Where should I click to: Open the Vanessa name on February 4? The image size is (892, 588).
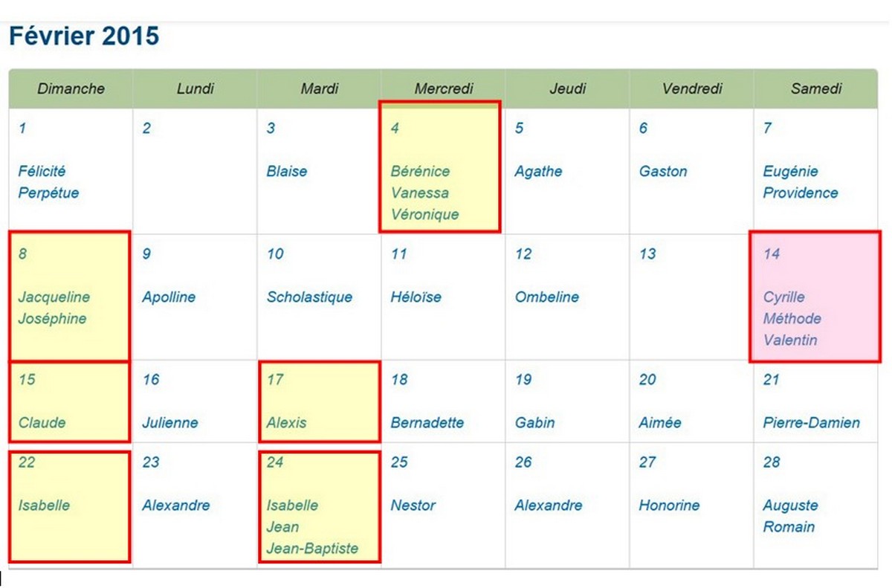coord(420,193)
